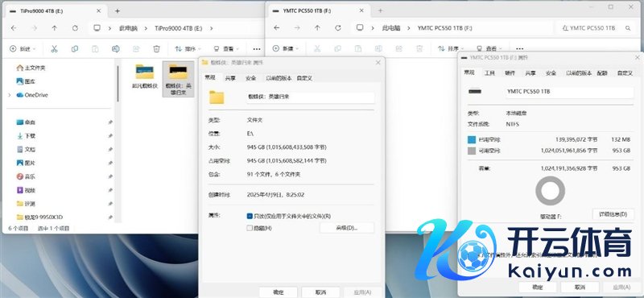This screenshot has height=298, width=644.
Task: Cut selected folder in TiPro9000 window toolbar
Action: pyautogui.click(x=54, y=49)
